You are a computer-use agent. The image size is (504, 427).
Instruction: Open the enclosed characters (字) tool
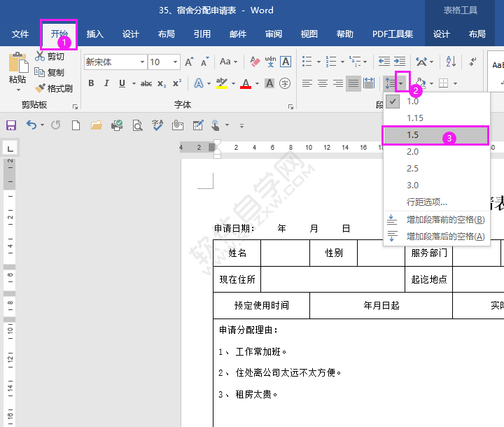pos(285,83)
